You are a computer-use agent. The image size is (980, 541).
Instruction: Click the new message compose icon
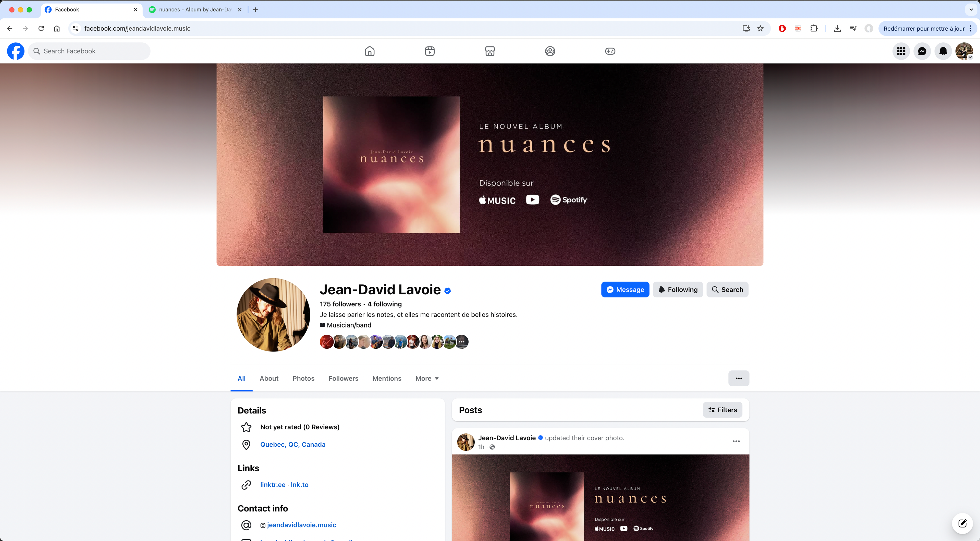click(962, 523)
